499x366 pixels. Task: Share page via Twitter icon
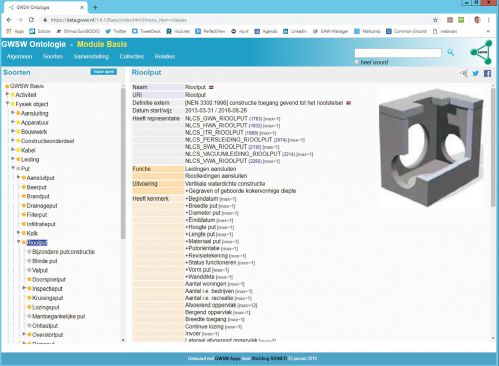[x=476, y=73]
